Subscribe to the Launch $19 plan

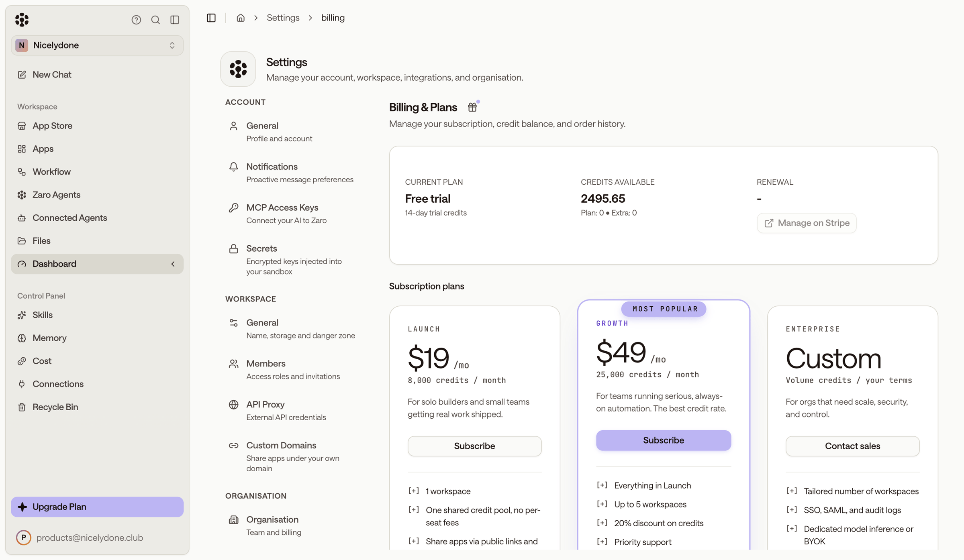pos(474,446)
